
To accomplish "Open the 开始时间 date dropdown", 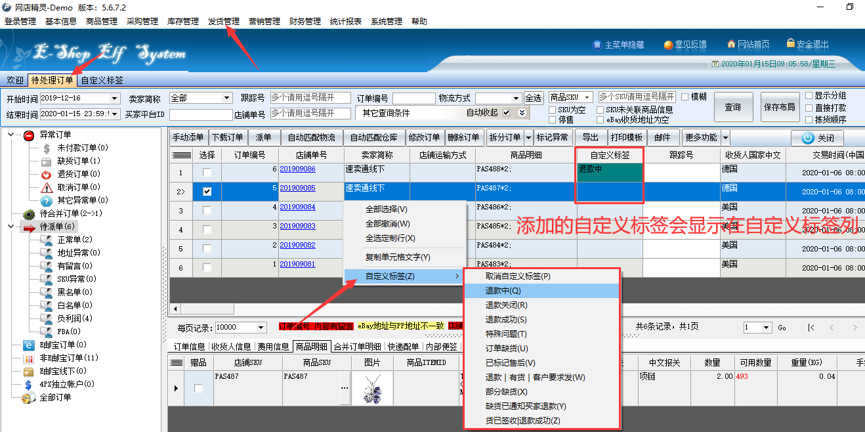I will point(115,98).
